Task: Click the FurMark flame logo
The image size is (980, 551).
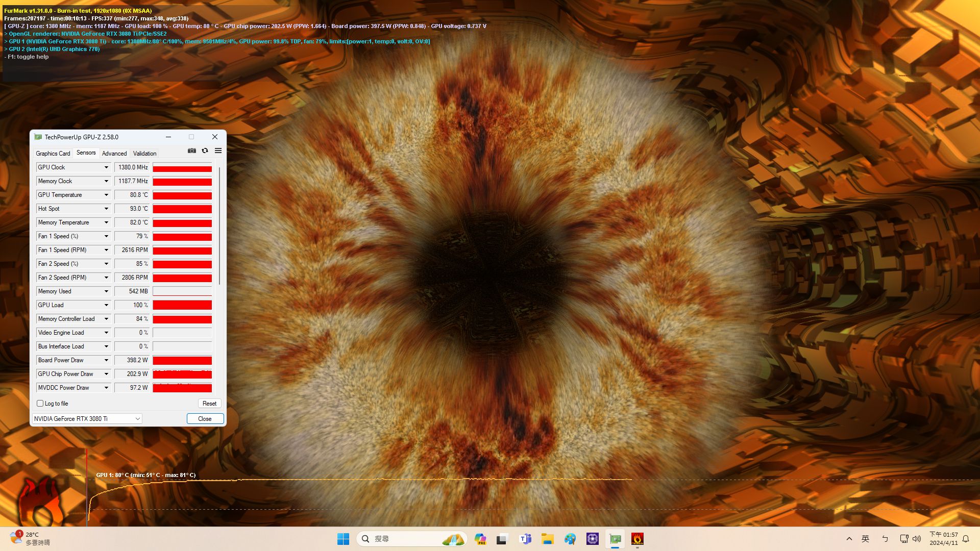Action: click(41, 501)
